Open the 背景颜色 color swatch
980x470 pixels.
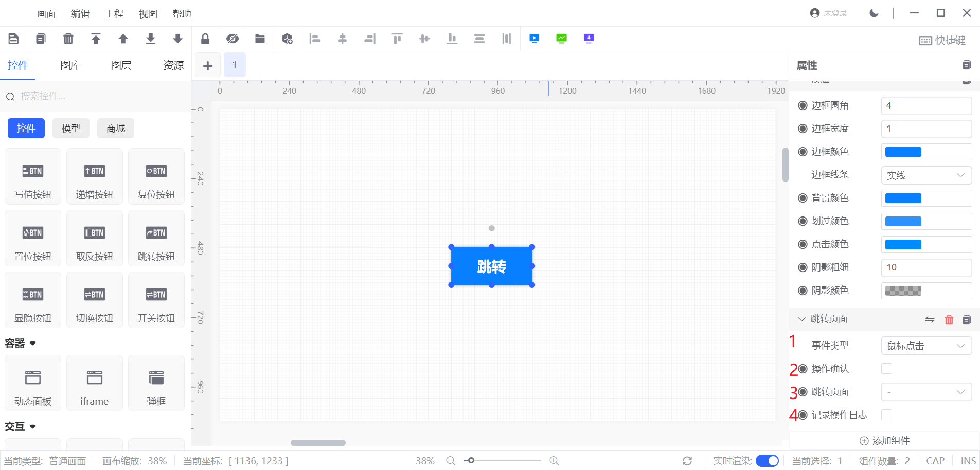click(903, 198)
